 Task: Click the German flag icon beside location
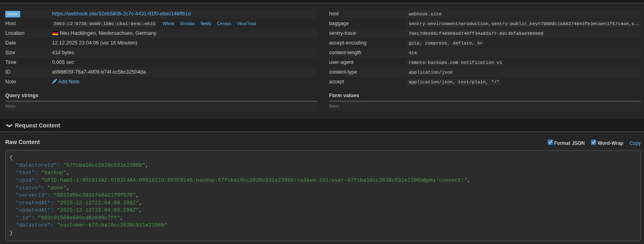[55, 33]
